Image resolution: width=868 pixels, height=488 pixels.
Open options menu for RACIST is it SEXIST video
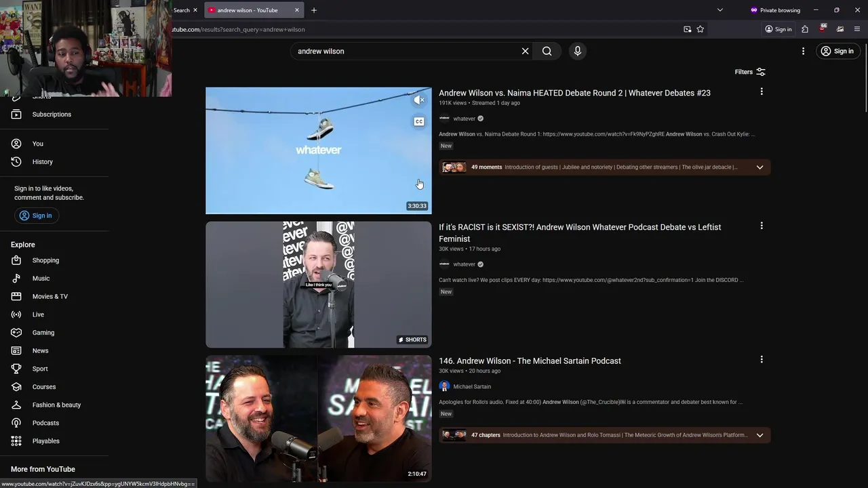click(x=762, y=226)
